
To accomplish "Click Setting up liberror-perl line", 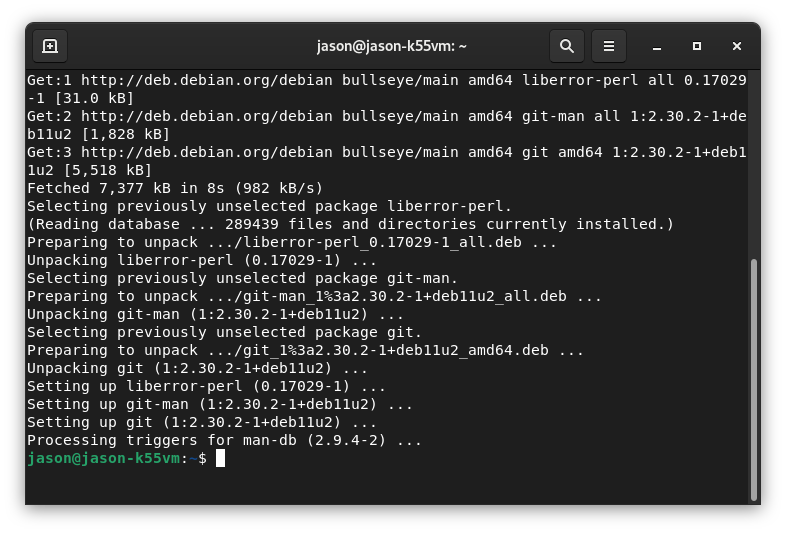I will point(206,386).
